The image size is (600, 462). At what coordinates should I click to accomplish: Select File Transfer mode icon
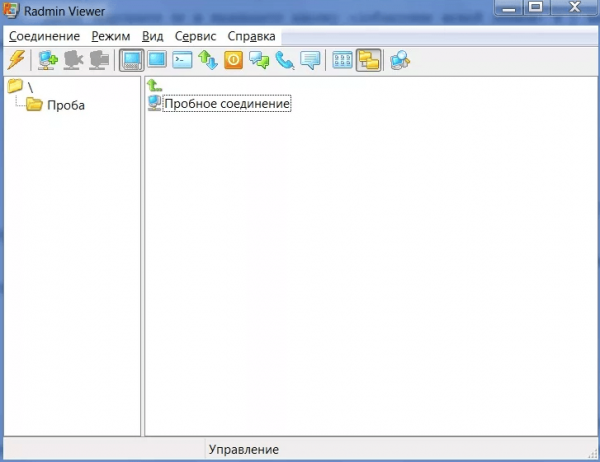point(208,60)
